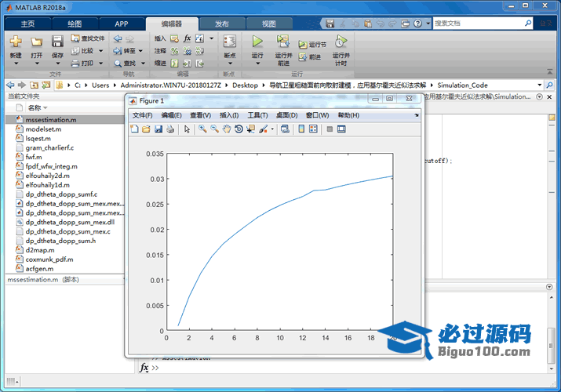The height and width of the screenshot is (392, 561).
Task: Switch to the Publish ribbon tab
Action: 222,24
